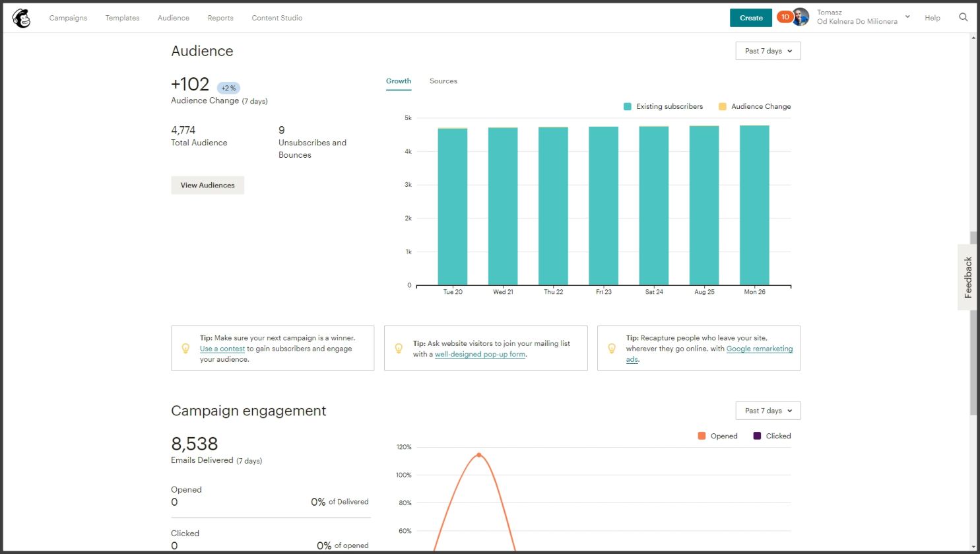Click the Mon 26 bar in growth chart
This screenshot has height=554, width=980.
coord(754,205)
